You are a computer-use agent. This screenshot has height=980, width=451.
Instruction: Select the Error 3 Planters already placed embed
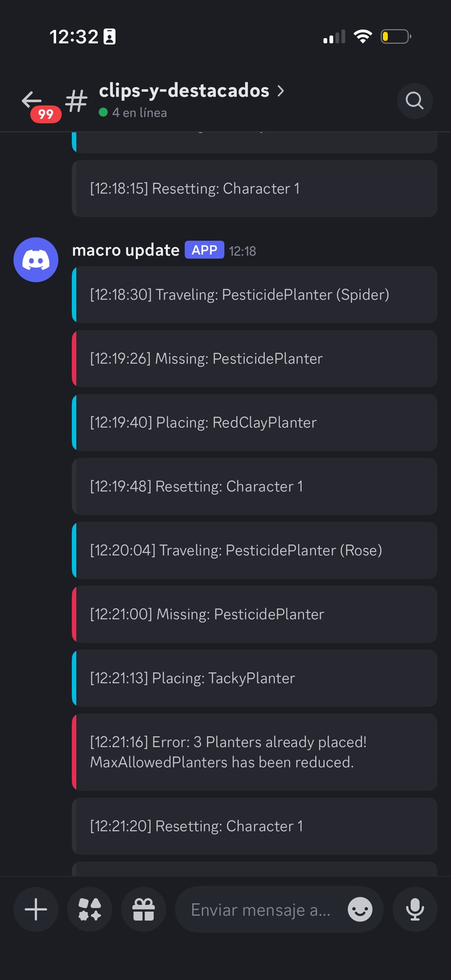[x=254, y=752]
